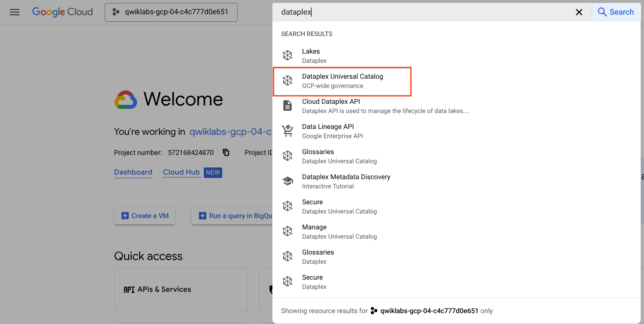The height and width of the screenshot is (324, 644).
Task: Click the icon beside Secure Dataplex Universal Catalog
Action: (x=287, y=206)
